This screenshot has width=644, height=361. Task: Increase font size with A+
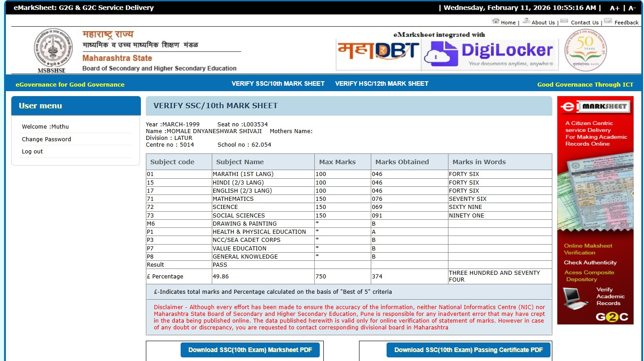tap(615, 8)
